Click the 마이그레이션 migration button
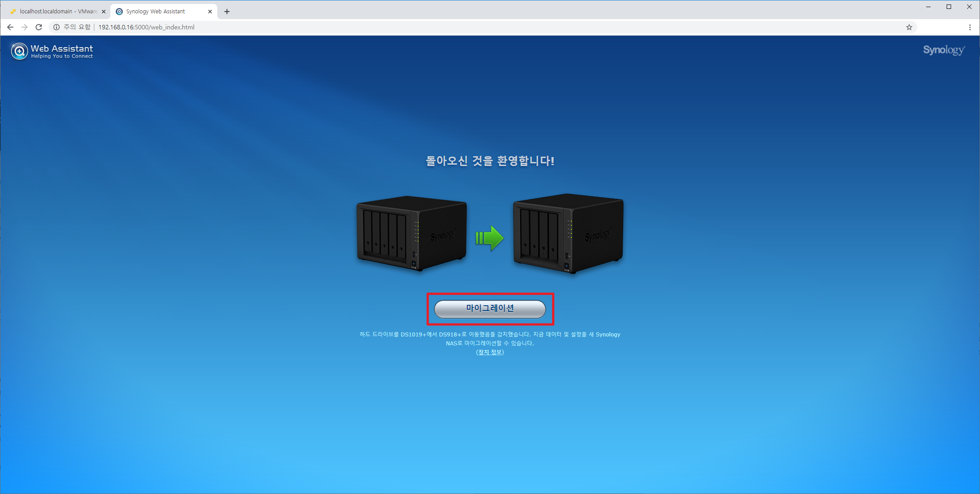This screenshot has width=980, height=494. [490, 308]
